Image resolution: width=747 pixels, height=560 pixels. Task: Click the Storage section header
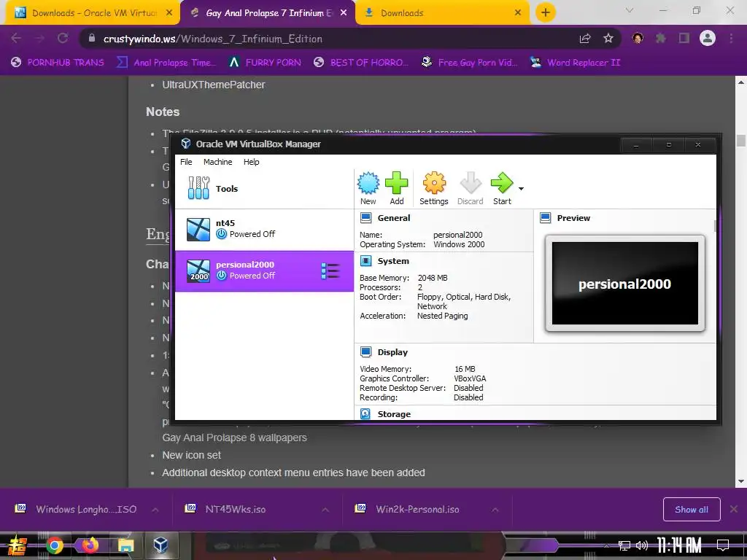394,414
